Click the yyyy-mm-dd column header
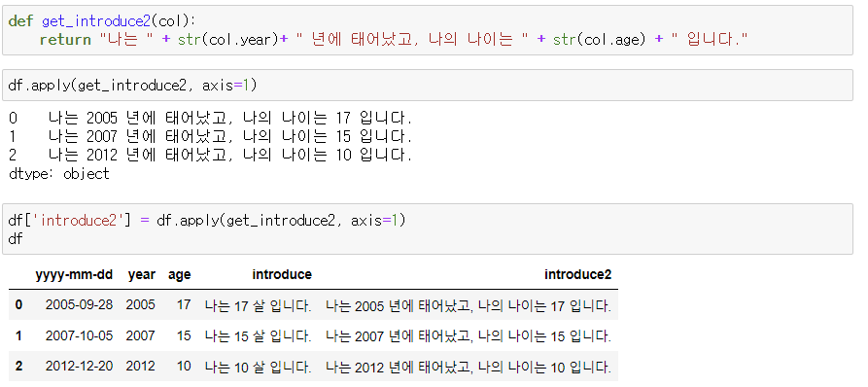This screenshot has width=868, height=387. [x=74, y=275]
